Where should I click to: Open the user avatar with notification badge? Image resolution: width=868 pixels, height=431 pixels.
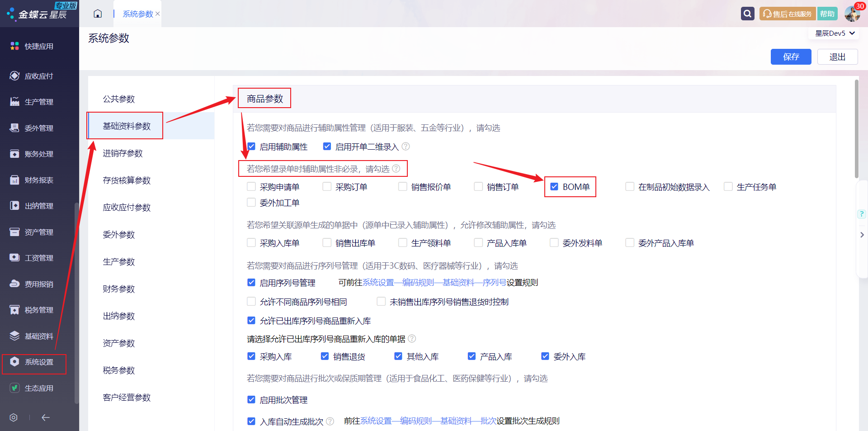(853, 14)
